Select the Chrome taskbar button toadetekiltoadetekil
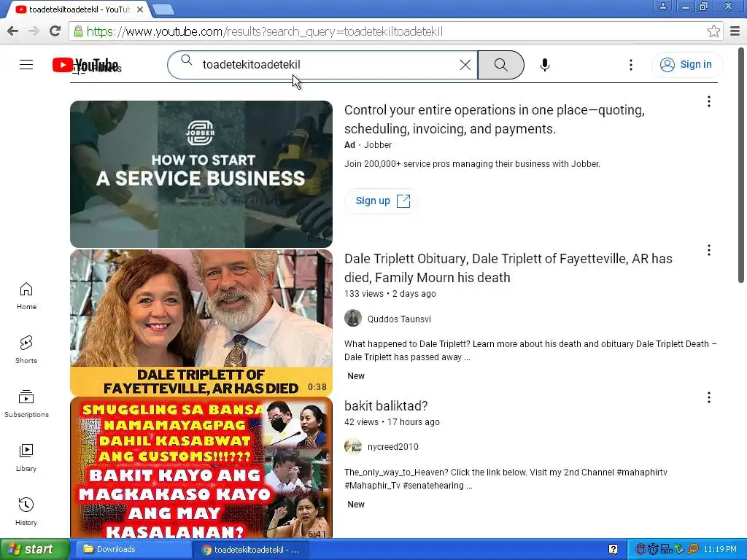Image resolution: width=747 pixels, height=560 pixels. tap(251, 550)
